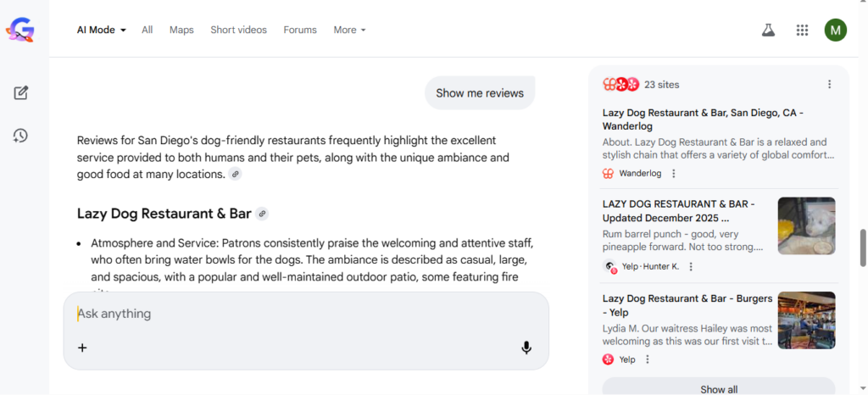
Task: Click the microphone voice input icon
Action: tap(526, 348)
